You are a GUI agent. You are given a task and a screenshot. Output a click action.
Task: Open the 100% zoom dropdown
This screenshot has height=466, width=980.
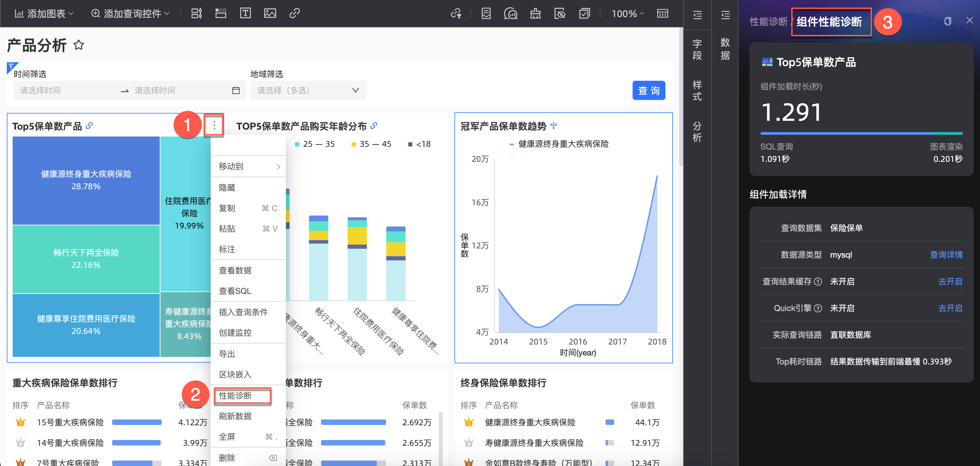(x=628, y=14)
